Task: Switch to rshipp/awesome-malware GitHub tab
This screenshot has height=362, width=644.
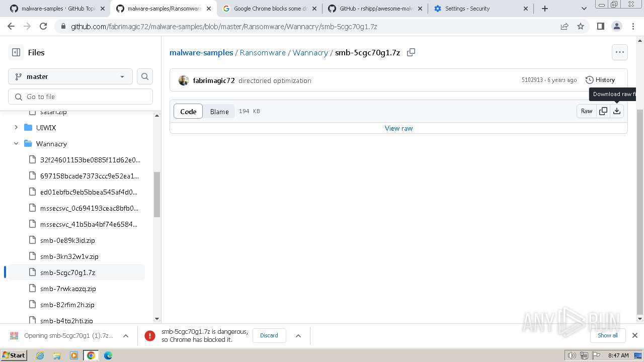Action: [375, 9]
